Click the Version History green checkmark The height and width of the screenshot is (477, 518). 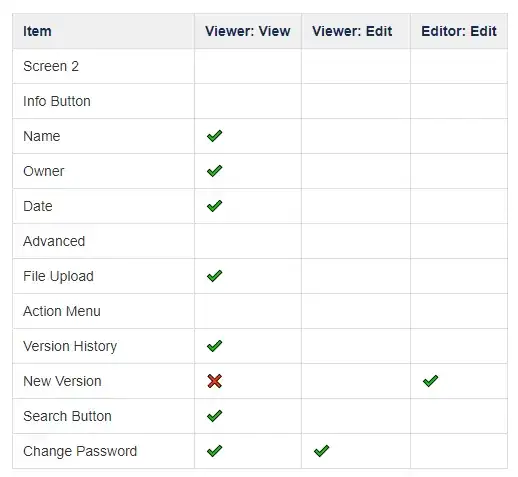point(214,346)
